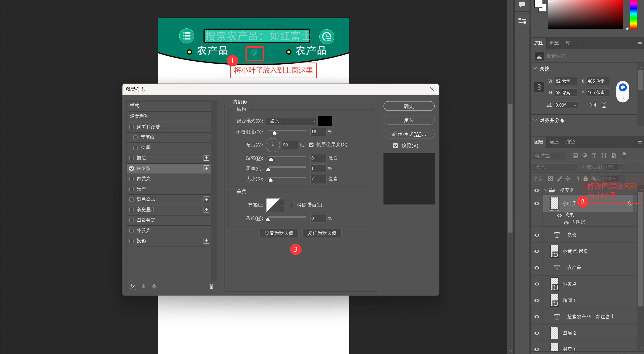Open the 混合模式 dropdown showing 点光
The width and height of the screenshot is (644, 354).
291,121
